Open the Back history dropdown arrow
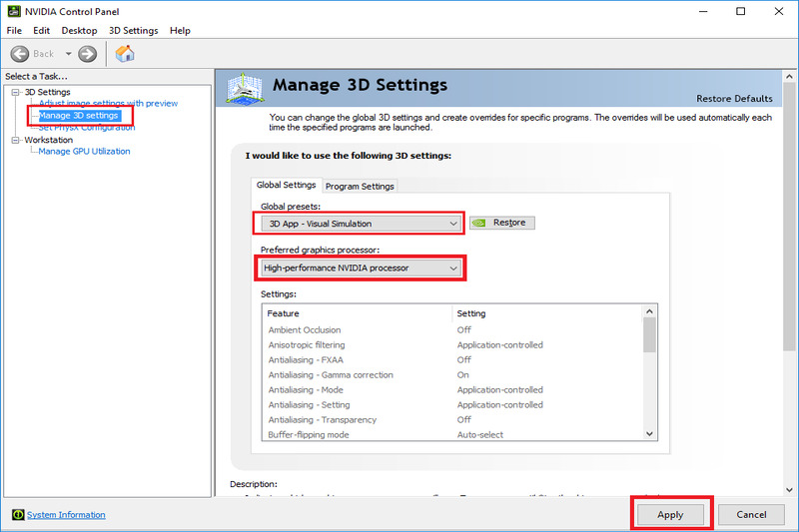The image size is (799, 532). 68,53
